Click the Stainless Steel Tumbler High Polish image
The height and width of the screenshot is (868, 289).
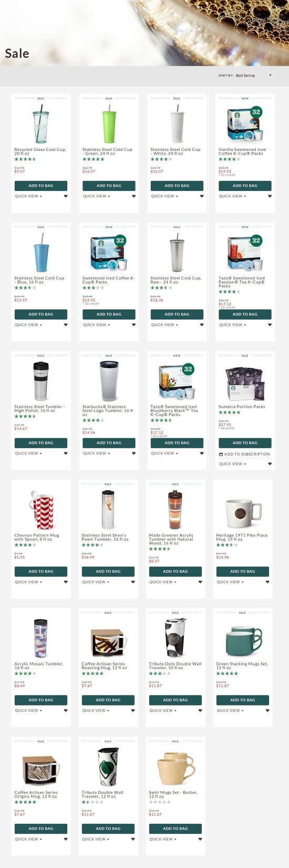[x=41, y=381]
